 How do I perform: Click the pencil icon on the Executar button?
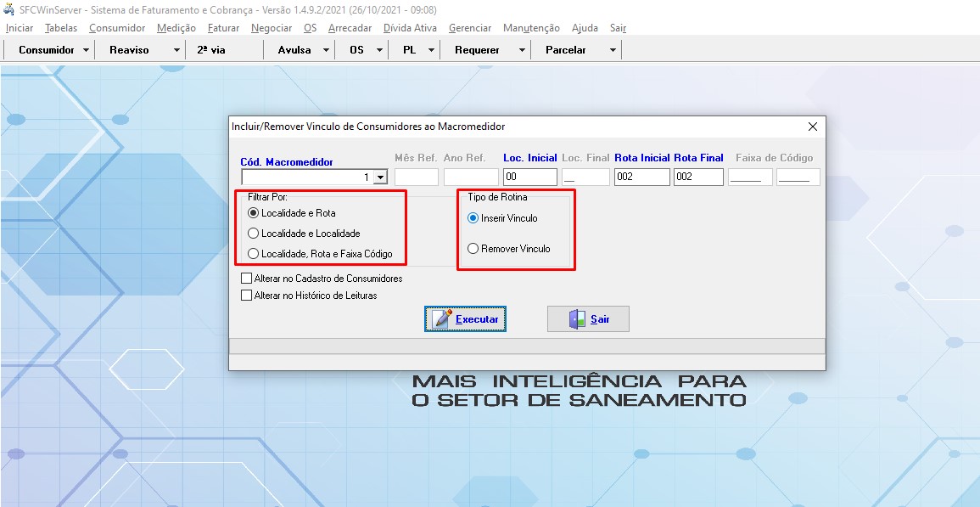(441, 318)
